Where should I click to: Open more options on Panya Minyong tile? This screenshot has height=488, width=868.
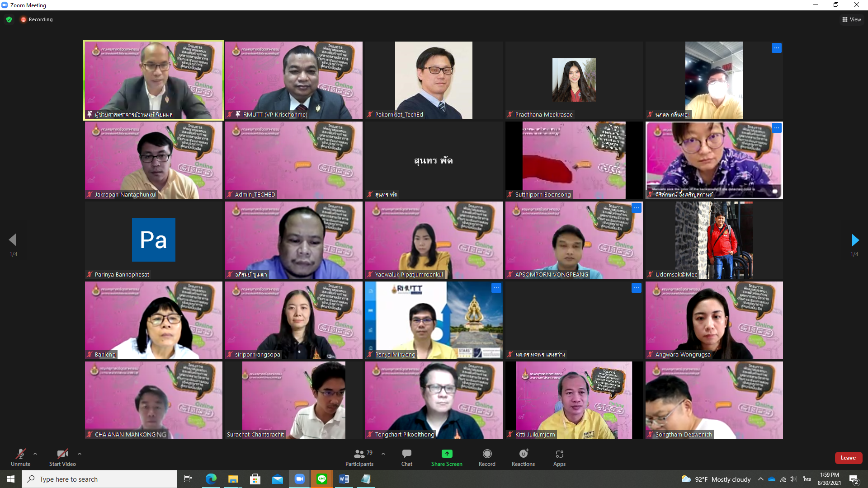(496, 288)
